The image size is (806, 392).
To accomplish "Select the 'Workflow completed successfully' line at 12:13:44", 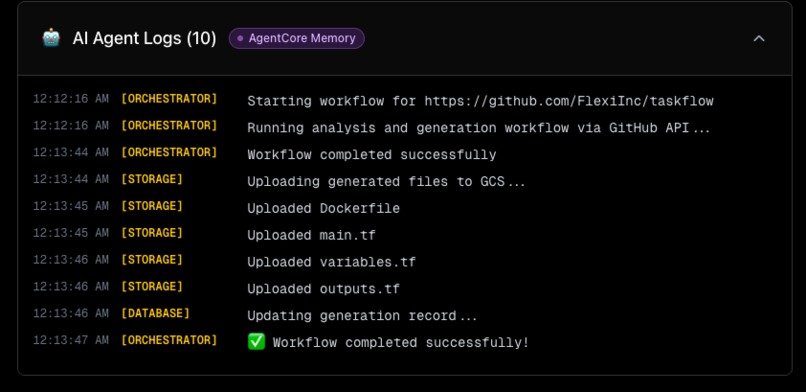I will point(372,155).
